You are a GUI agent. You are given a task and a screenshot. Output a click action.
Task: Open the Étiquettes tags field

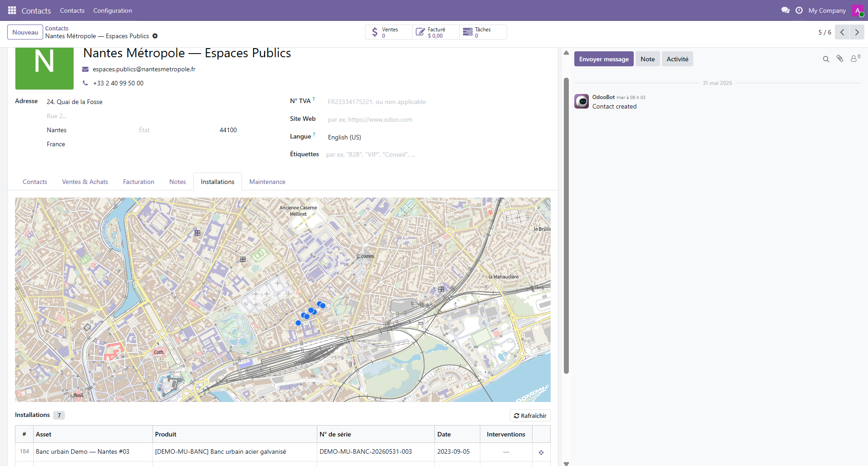(x=438, y=154)
